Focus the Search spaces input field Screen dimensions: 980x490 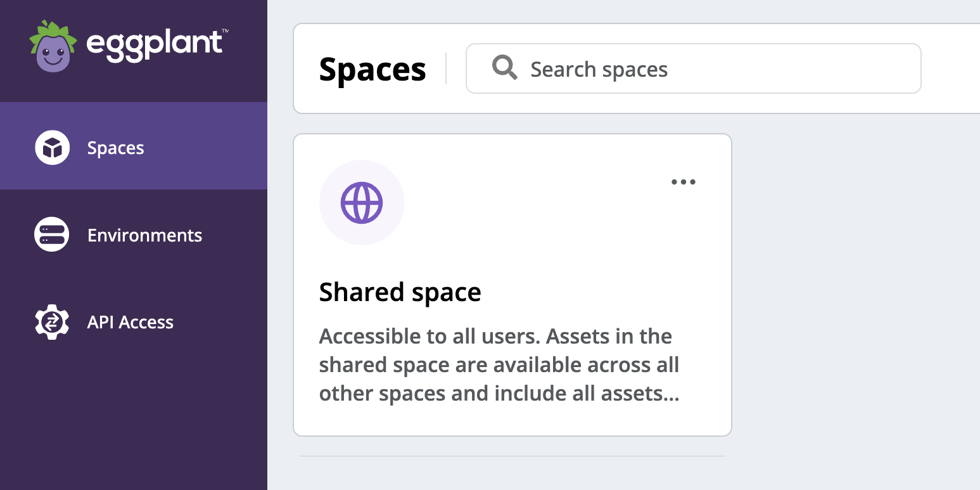693,68
